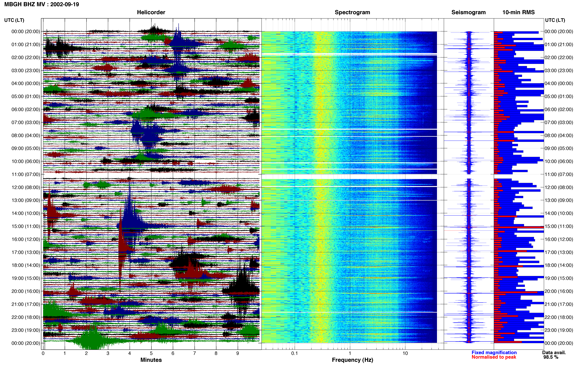Screen dimensions: 588x368
Task: Click left time label '18:00 (14:00)'
Action: (26, 265)
